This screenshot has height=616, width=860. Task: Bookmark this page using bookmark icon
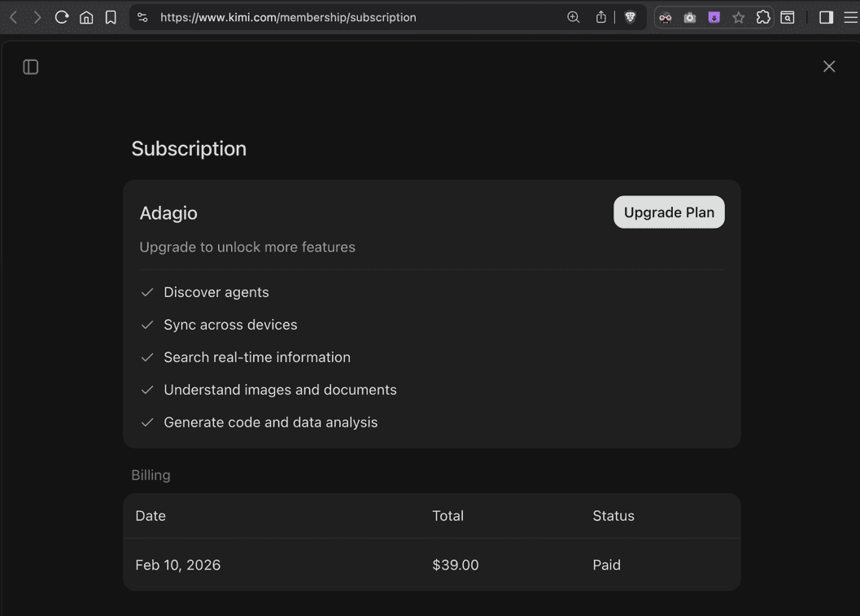pyautogui.click(x=111, y=17)
